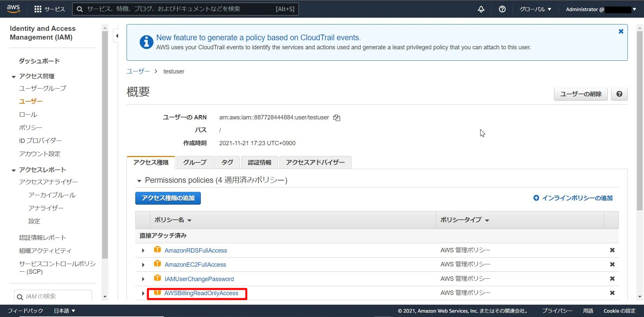Click the notifications bell icon
Image resolution: width=644 pixels, height=317 pixels.
pos(481,9)
